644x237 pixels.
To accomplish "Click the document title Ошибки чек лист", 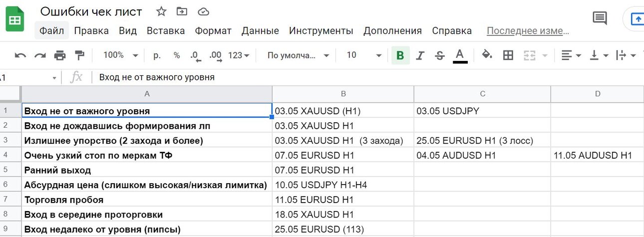I will coord(91,11).
